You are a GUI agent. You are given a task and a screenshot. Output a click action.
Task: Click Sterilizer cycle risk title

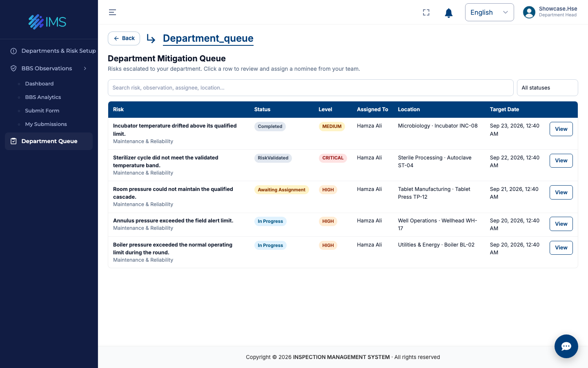click(166, 162)
